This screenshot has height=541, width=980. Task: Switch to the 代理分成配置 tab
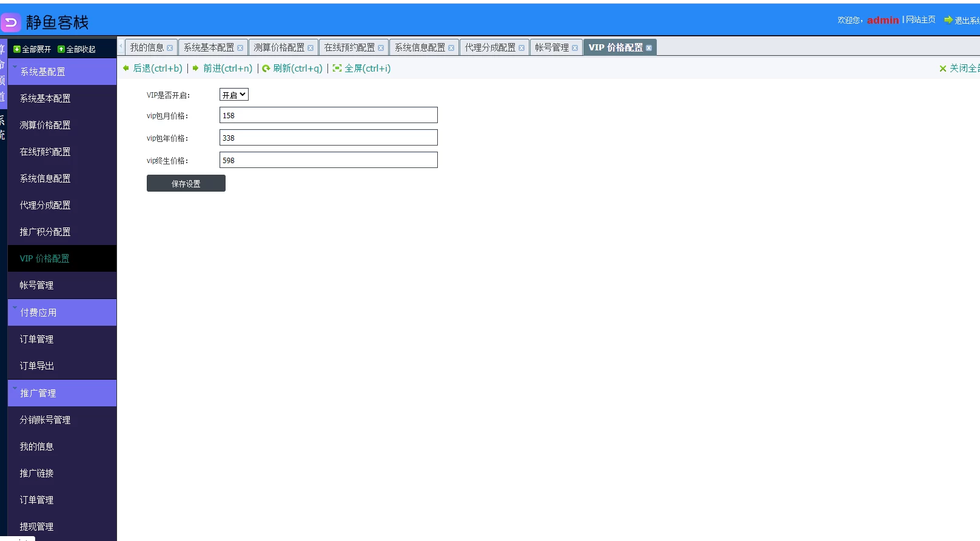(490, 47)
